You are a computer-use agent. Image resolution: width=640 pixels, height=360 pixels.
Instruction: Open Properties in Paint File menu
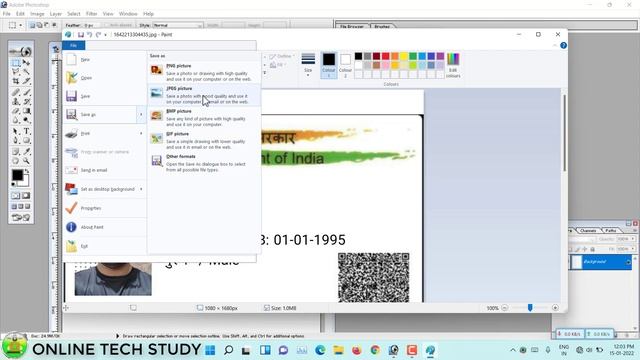(105, 208)
